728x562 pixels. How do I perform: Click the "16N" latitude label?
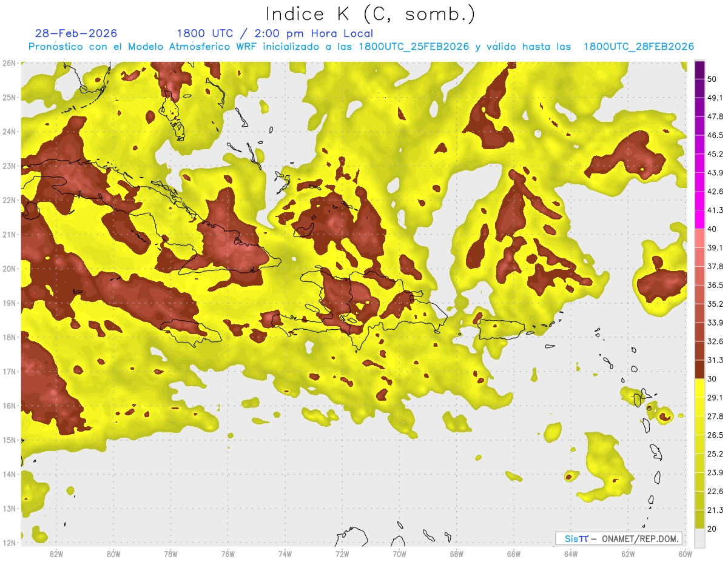(8, 406)
